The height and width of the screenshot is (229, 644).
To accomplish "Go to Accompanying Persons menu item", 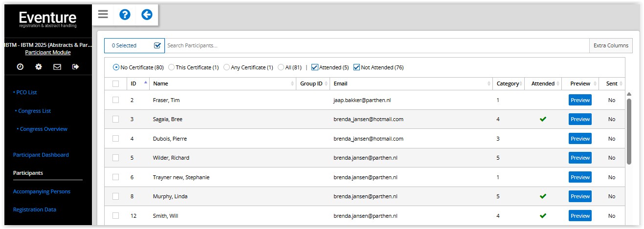I will pos(42,191).
